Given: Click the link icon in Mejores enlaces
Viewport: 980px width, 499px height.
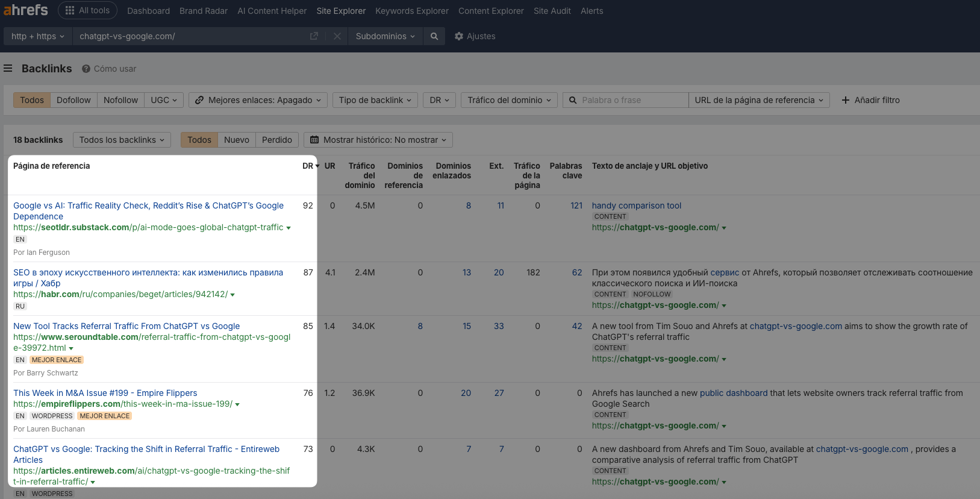Looking at the screenshot, I should point(199,100).
